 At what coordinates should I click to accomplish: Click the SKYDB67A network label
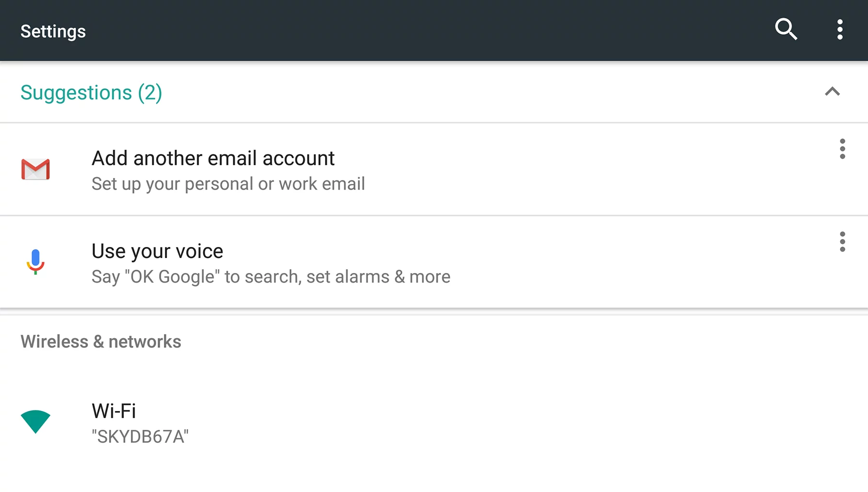coord(139,436)
